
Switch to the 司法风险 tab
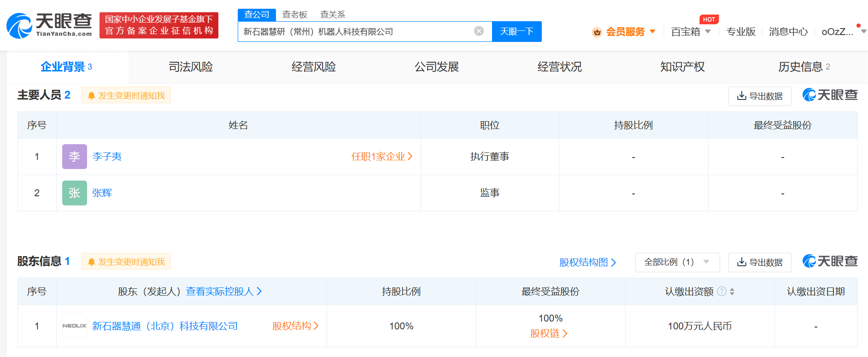190,67
